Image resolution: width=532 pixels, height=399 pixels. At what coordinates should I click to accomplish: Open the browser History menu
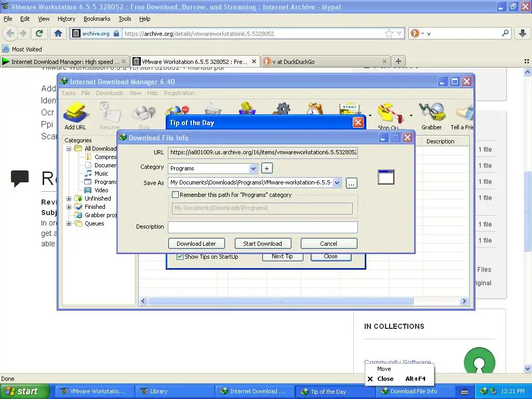click(x=66, y=19)
